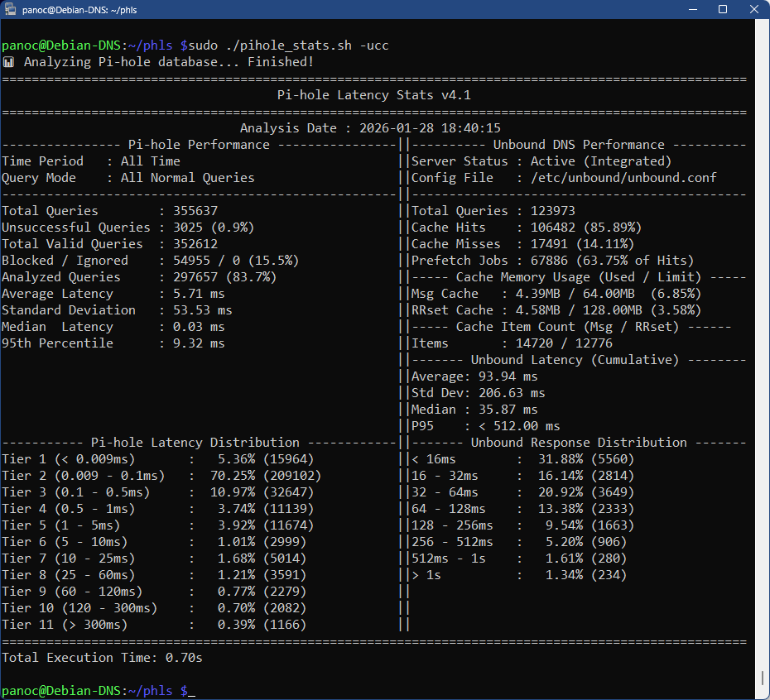Minimize the terminal window
Viewport: 770px width, 700px height.
pos(693,9)
